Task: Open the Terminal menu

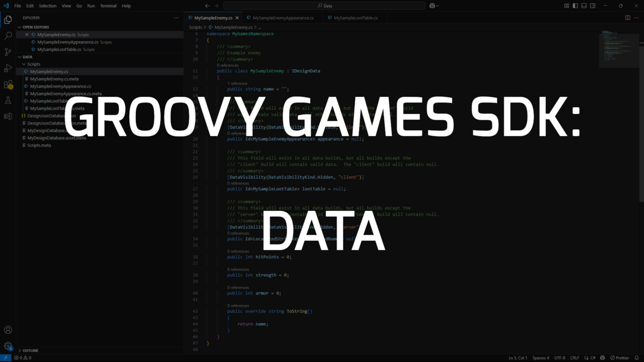Action: (x=108, y=6)
